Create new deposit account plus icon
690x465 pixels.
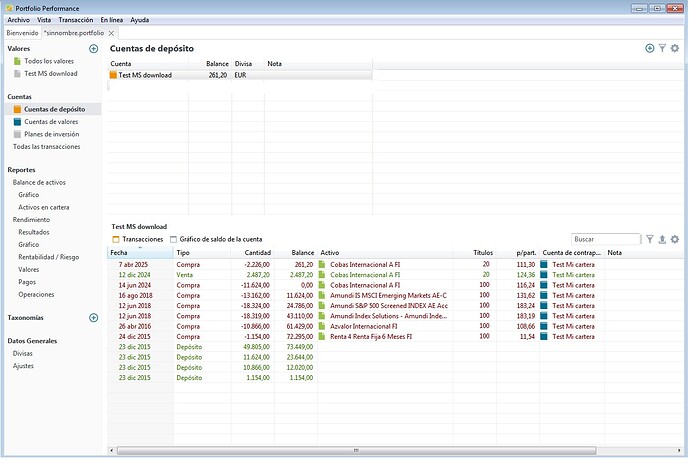click(x=650, y=48)
